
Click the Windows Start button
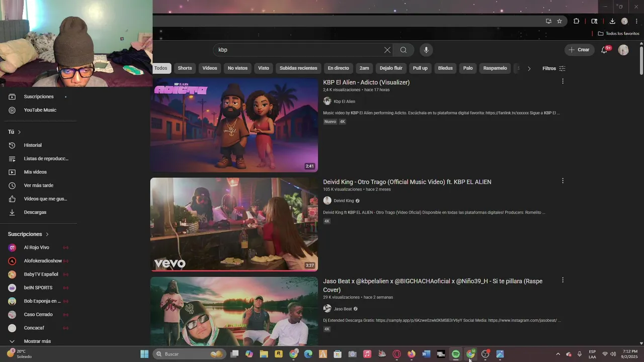tap(144, 354)
